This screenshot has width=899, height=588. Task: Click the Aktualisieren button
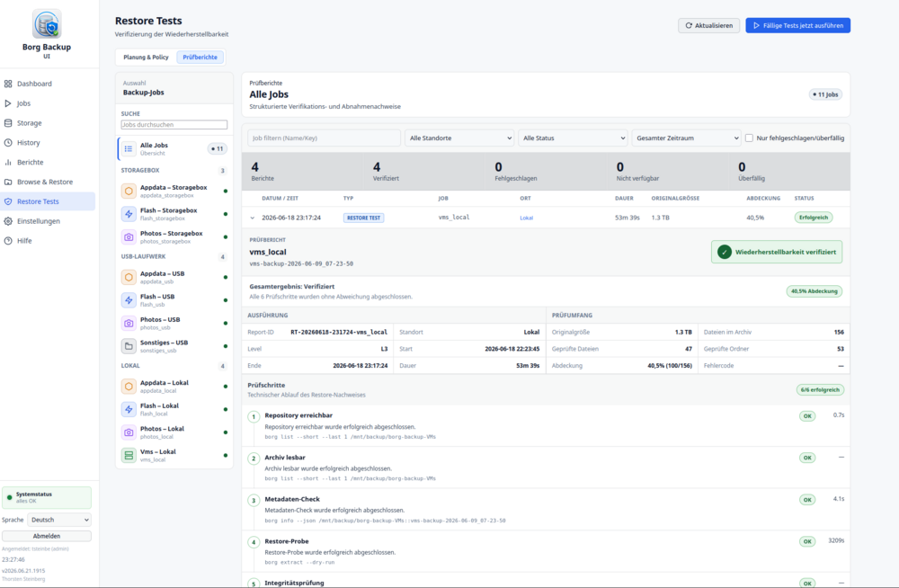(709, 26)
